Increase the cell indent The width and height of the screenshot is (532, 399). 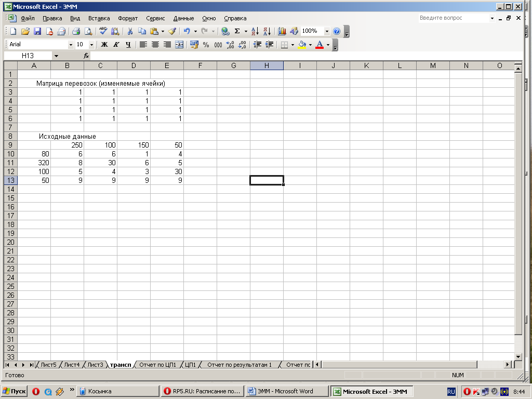point(269,45)
